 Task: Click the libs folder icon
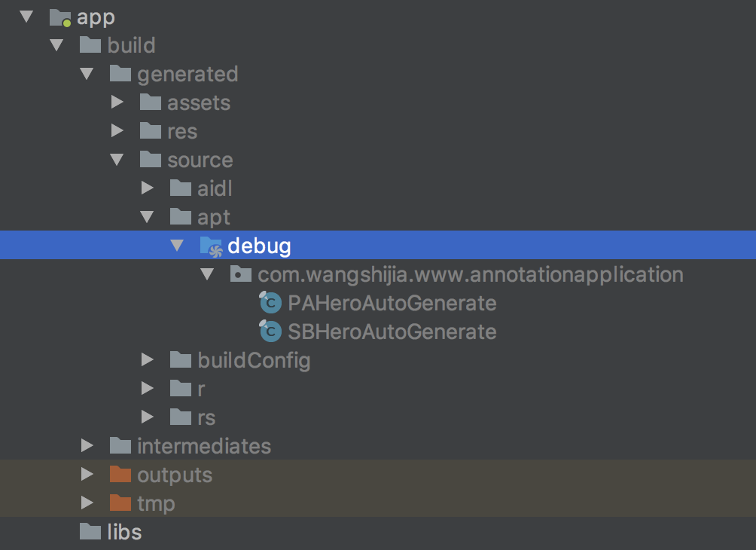[x=90, y=532]
